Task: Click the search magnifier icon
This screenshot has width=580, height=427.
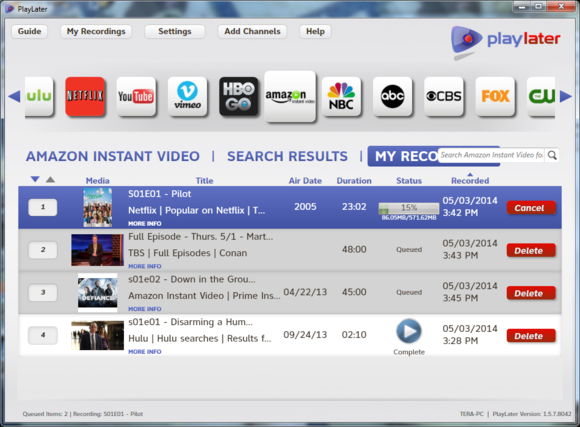Action: coord(552,155)
